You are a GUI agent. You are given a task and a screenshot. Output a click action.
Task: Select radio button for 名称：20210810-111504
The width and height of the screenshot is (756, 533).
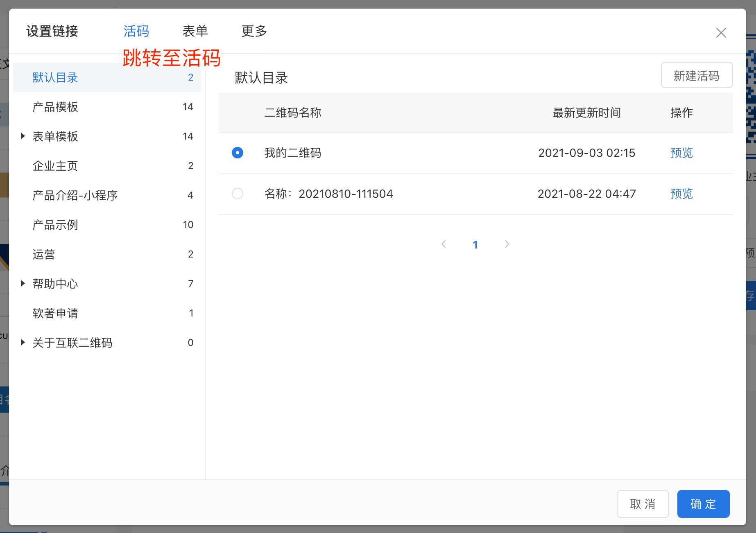(238, 194)
